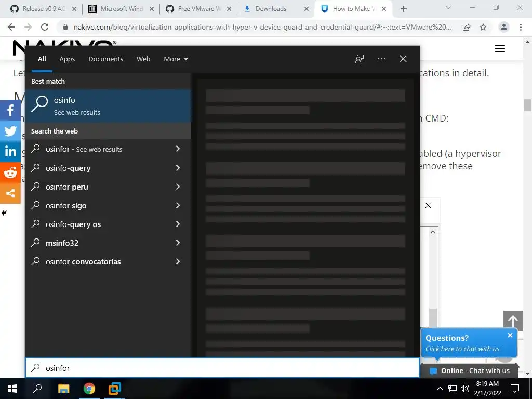View the site lock security info

click(65, 27)
